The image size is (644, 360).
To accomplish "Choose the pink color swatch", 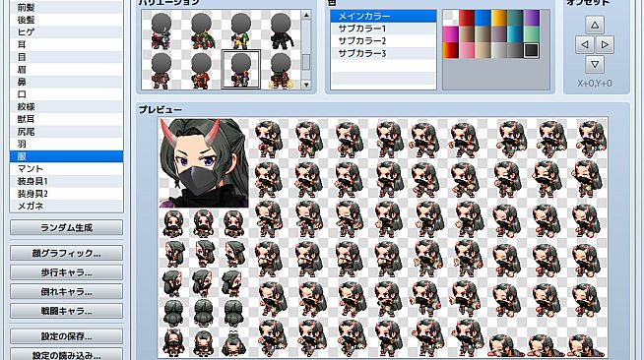I will (467, 50).
